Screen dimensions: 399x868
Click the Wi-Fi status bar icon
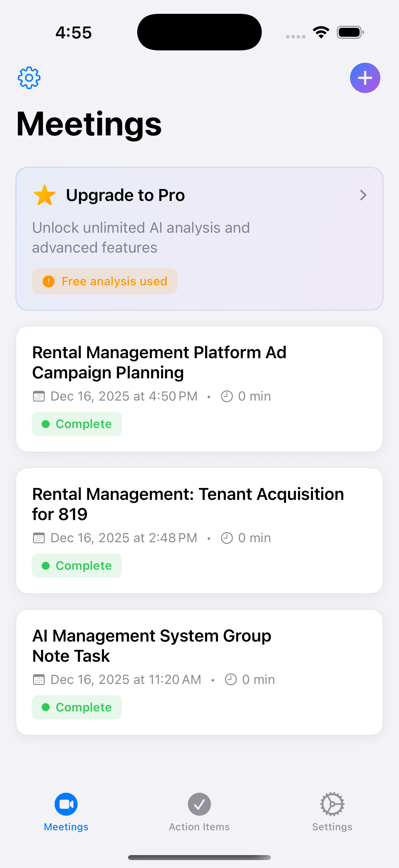[321, 32]
